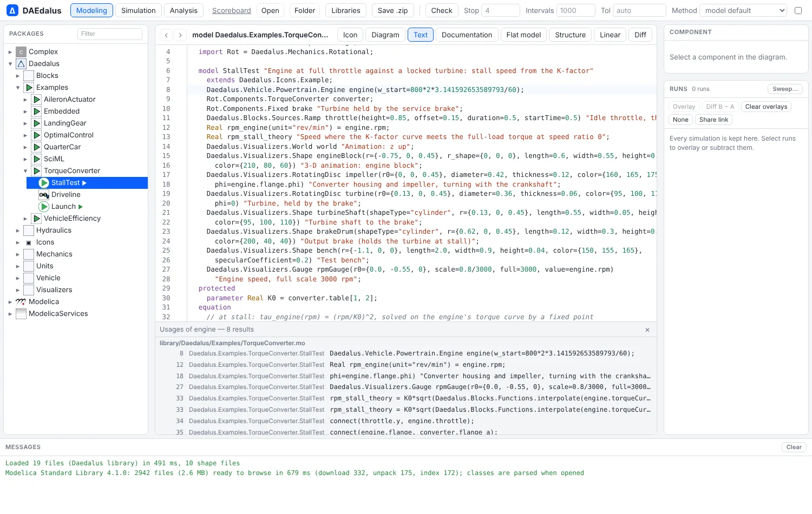Select the Complex package icon
Viewport: 812px width, 514px height.
[x=21, y=52]
